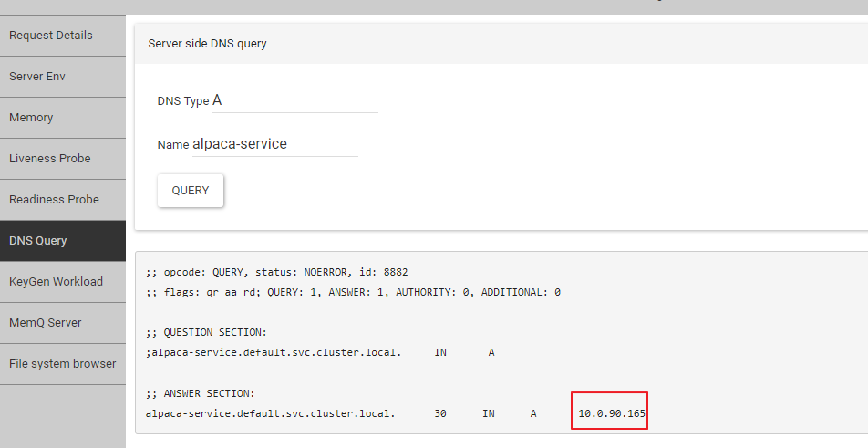
Task: Click the answer record alpaca-service.default.svc.cluster.local.
Action: pyautogui.click(x=271, y=413)
